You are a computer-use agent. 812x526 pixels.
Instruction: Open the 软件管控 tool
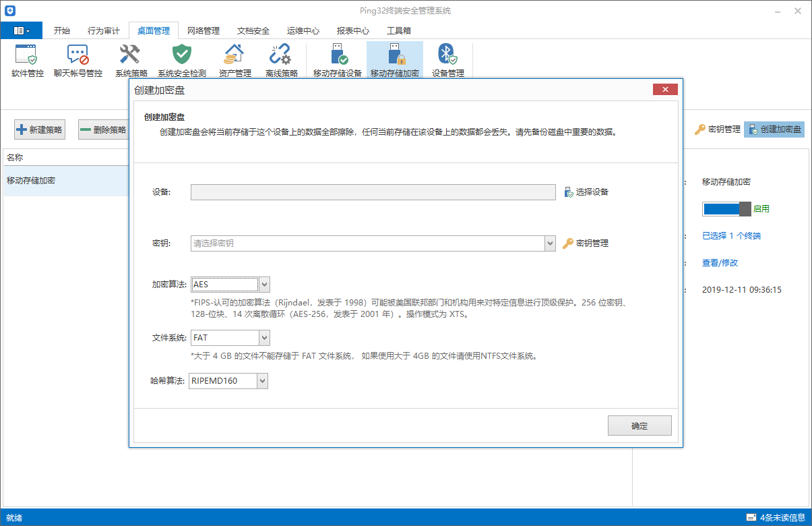[27, 60]
